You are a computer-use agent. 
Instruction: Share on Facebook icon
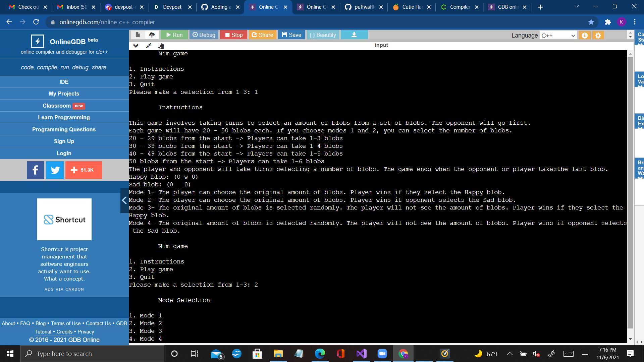pos(36,170)
